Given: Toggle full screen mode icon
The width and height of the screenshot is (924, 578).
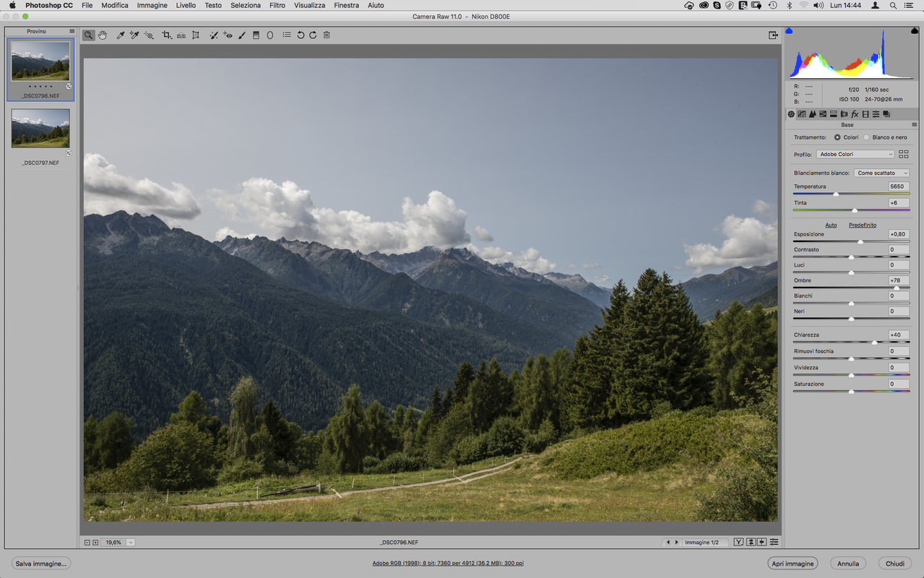Looking at the screenshot, I should pyautogui.click(x=773, y=35).
